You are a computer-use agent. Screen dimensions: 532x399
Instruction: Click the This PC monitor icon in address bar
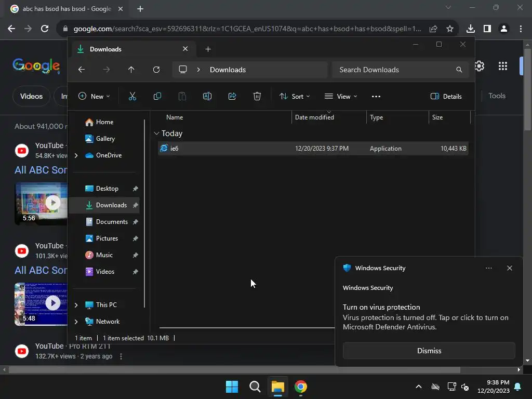point(183,70)
